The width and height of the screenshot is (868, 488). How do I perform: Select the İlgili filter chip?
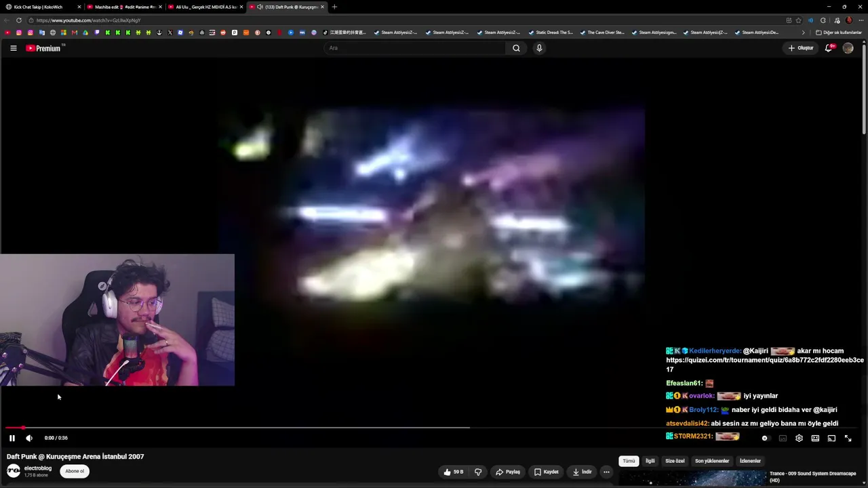pyautogui.click(x=650, y=461)
